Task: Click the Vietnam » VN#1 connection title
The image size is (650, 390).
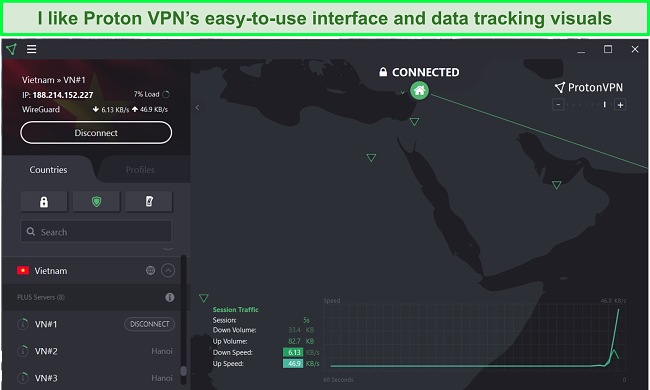Action: click(53, 80)
